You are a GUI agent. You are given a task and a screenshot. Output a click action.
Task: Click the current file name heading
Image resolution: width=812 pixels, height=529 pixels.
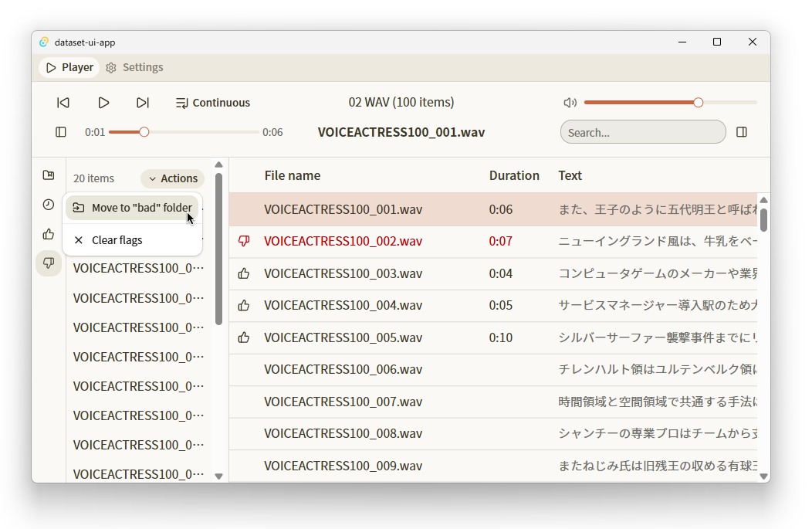[x=401, y=132]
